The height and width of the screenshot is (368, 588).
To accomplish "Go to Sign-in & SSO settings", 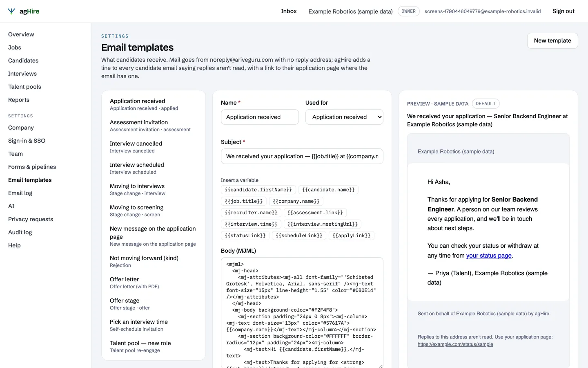I will coord(27,141).
